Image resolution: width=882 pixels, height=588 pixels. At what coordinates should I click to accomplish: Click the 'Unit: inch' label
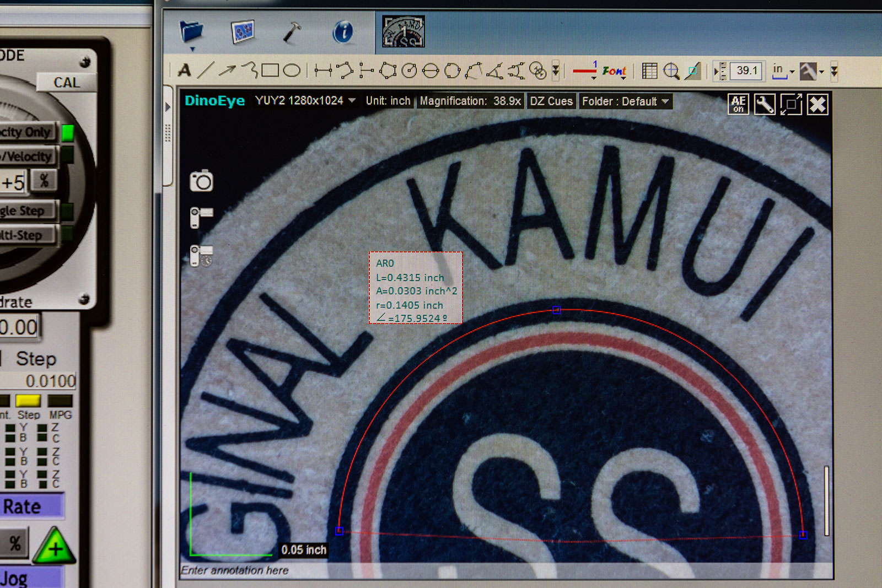(x=388, y=101)
